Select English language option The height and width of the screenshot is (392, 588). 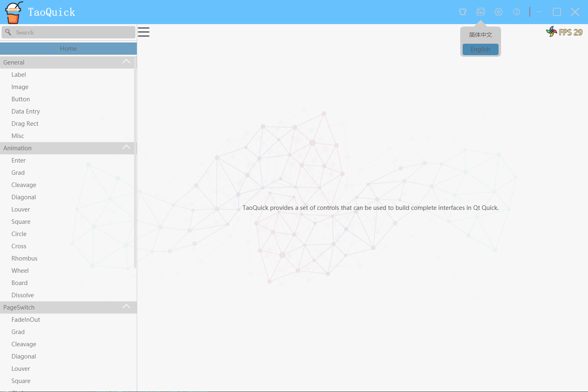481,49
